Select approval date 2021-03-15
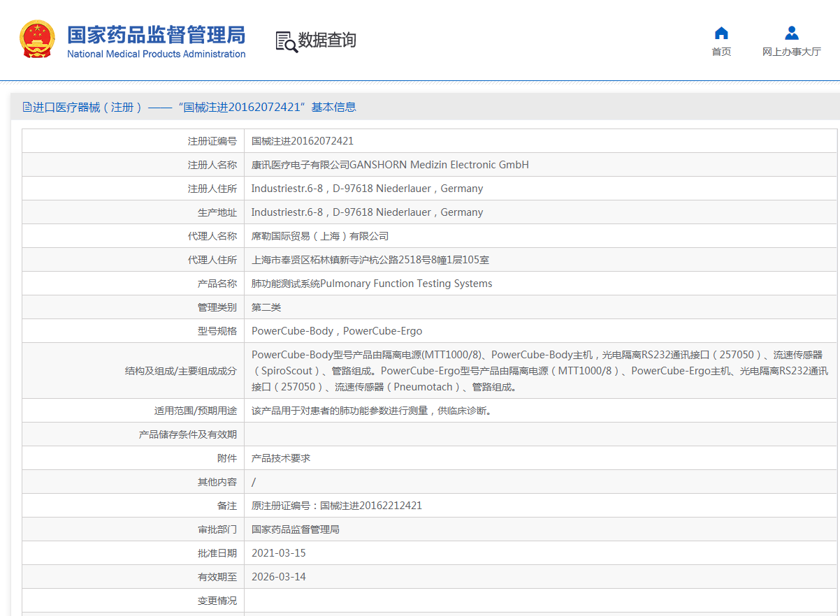 coord(279,553)
